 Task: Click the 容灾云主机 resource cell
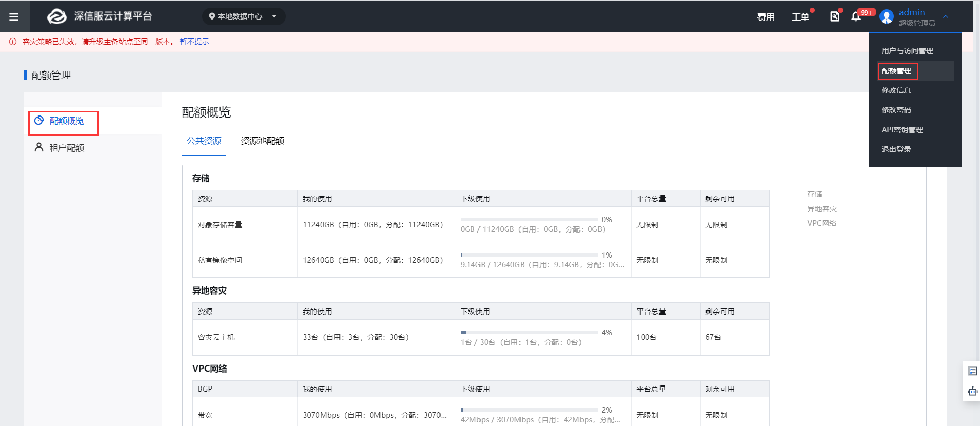click(245, 337)
